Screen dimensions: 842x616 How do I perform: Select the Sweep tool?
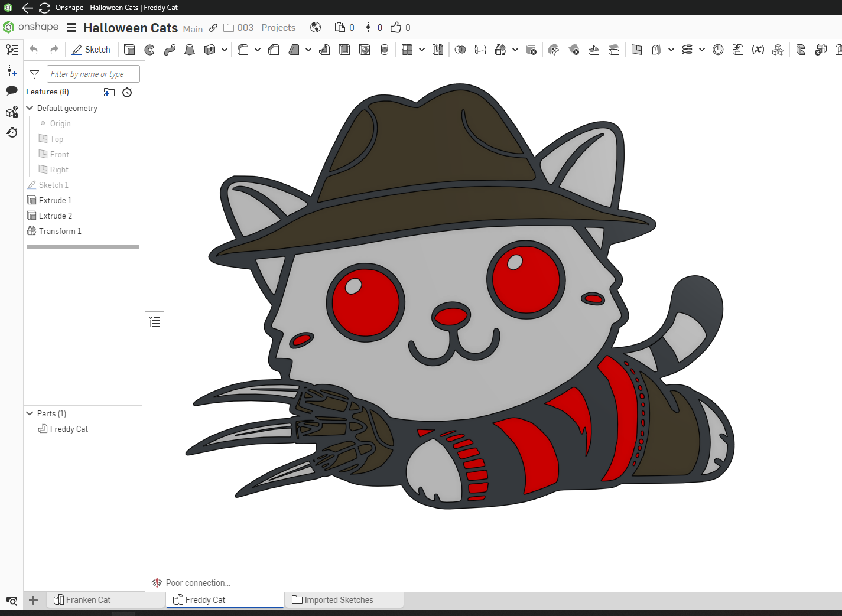tap(170, 50)
